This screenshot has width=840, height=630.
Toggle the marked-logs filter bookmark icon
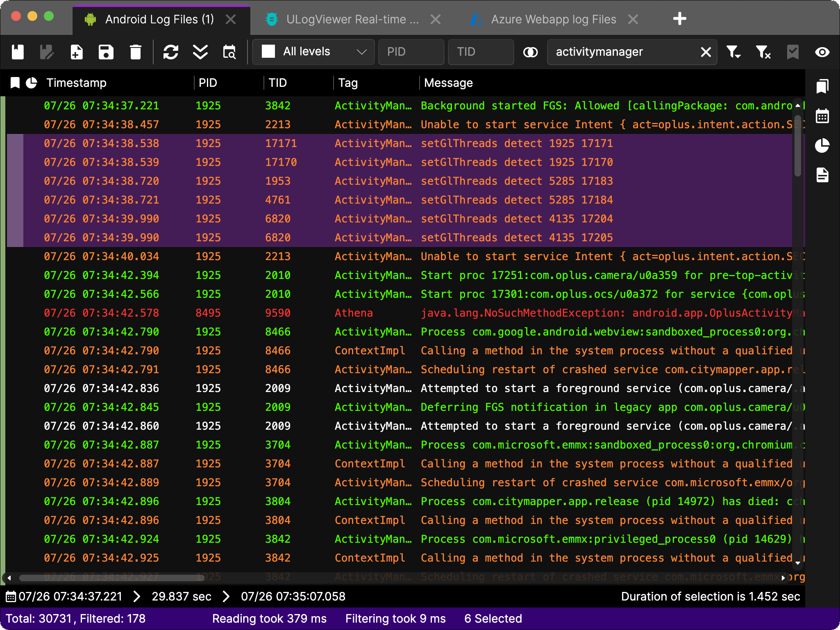(793, 52)
